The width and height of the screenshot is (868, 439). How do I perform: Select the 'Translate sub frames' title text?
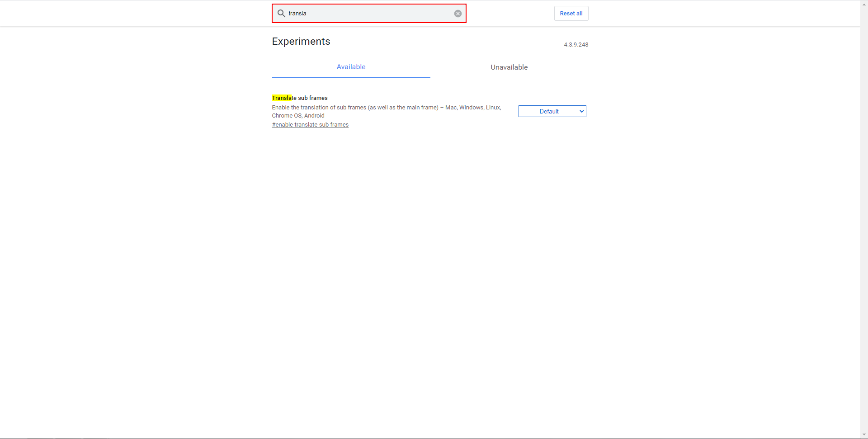click(x=300, y=98)
